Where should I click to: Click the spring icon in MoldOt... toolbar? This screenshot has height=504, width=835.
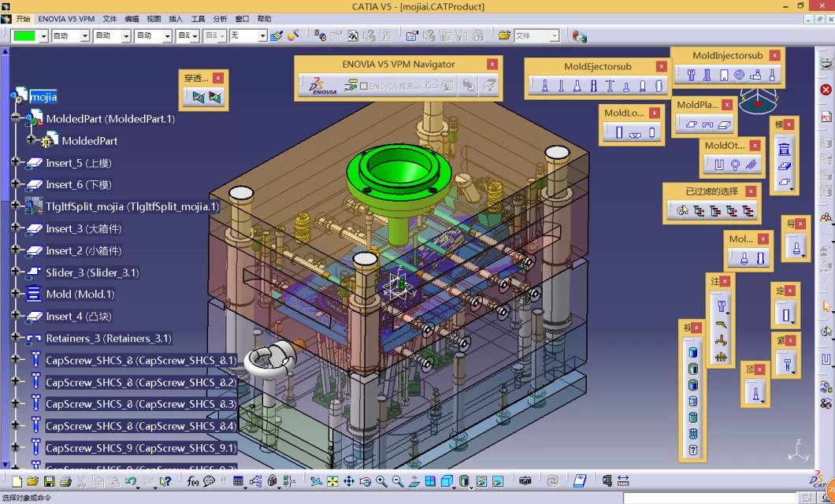click(751, 165)
